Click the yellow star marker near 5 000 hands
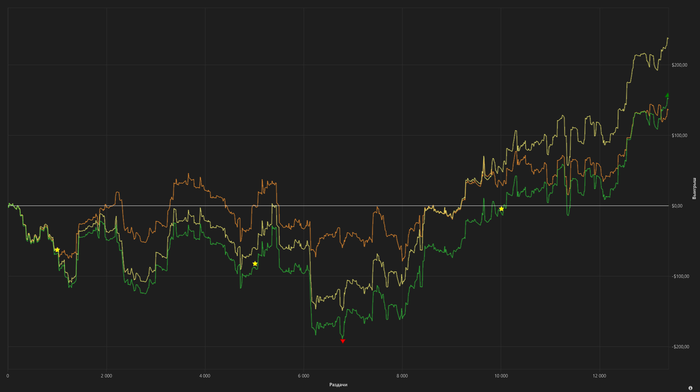 point(255,264)
